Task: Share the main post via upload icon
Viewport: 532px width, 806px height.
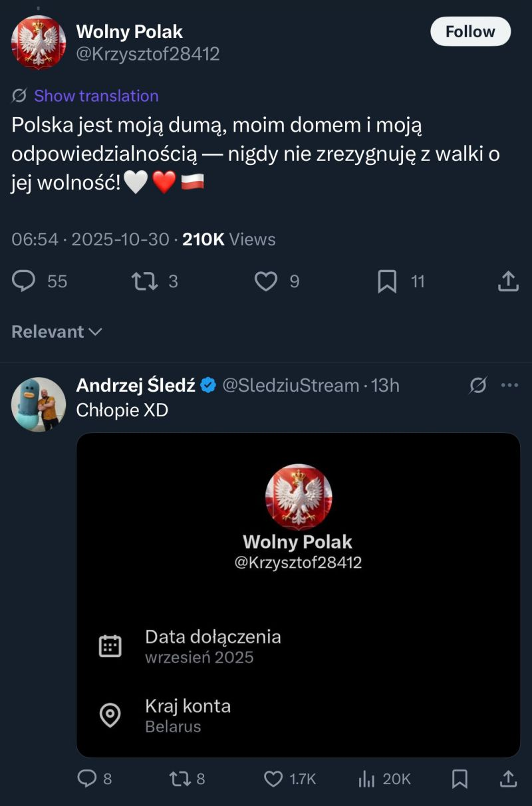Action: (508, 281)
